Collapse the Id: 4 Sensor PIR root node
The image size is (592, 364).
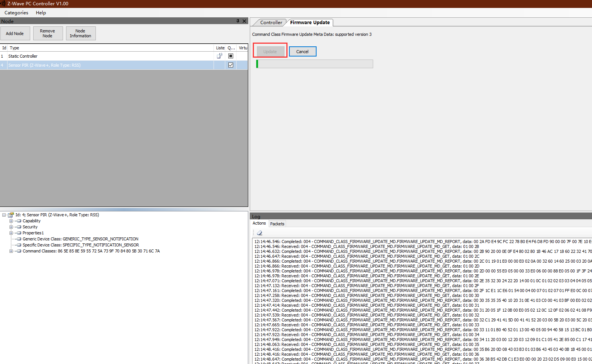point(4,215)
